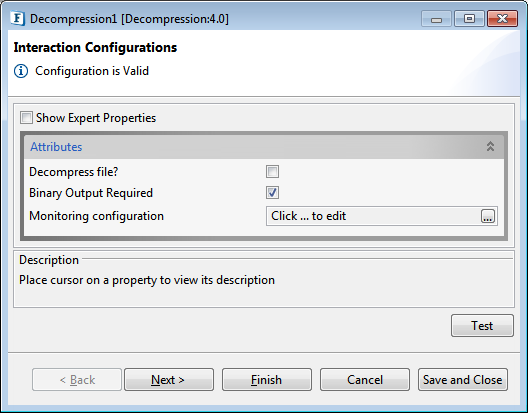528x413 pixels.
Task: Click the blue info icon beside Configuration is Valid
Action: point(21,71)
